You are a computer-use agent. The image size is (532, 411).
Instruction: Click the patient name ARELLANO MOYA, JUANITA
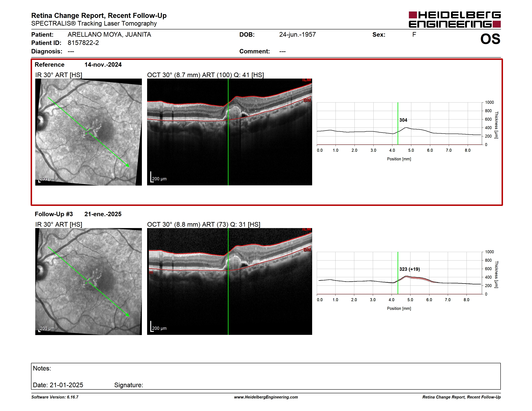click(x=109, y=35)
